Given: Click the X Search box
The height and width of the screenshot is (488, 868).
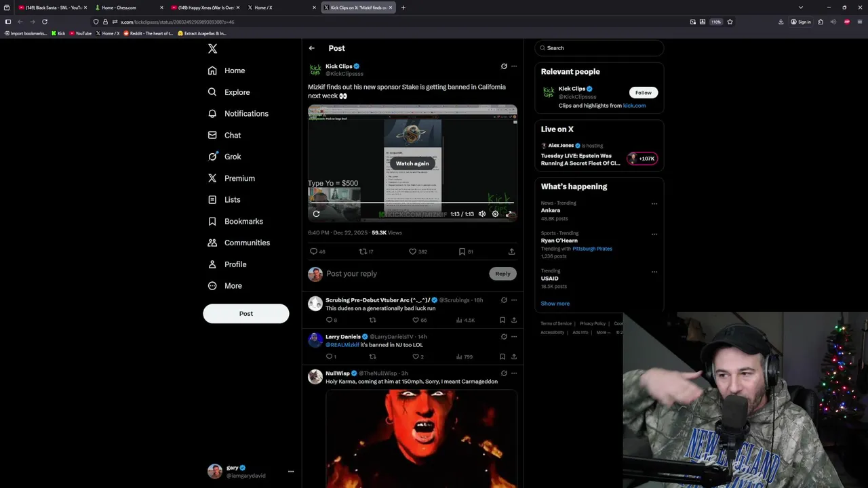Looking at the screenshot, I should pos(599,48).
